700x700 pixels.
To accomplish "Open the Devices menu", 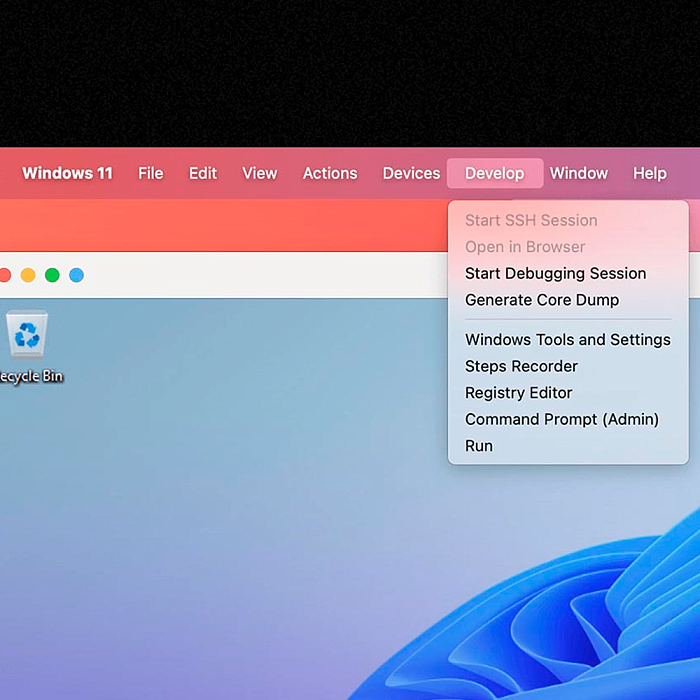I will [411, 173].
